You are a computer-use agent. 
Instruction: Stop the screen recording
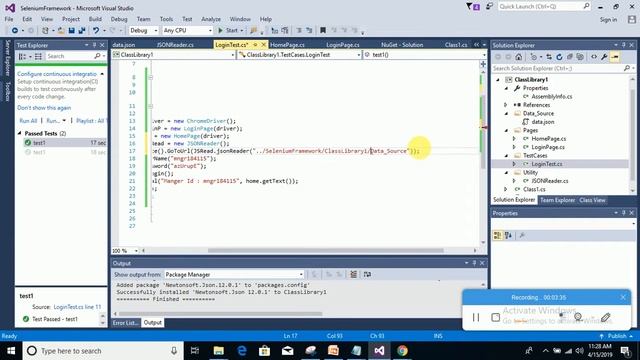496,318
